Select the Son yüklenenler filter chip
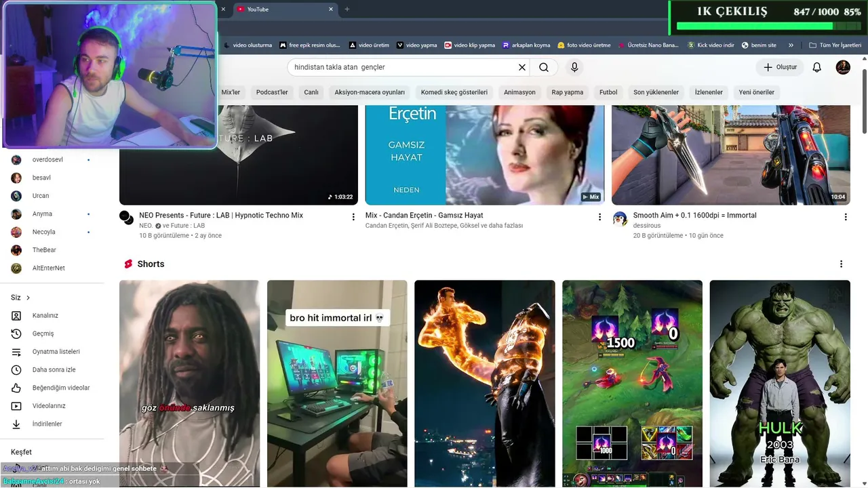This screenshot has height=488, width=868. click(x=656, y=92)
